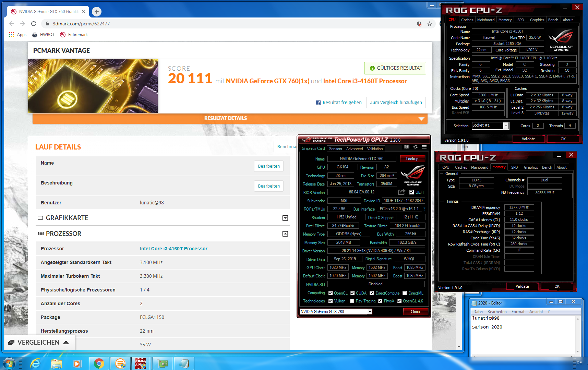Open GPU-Z hamburger menu
Viewport: 588px width, 370px height.
click(424, 147)
